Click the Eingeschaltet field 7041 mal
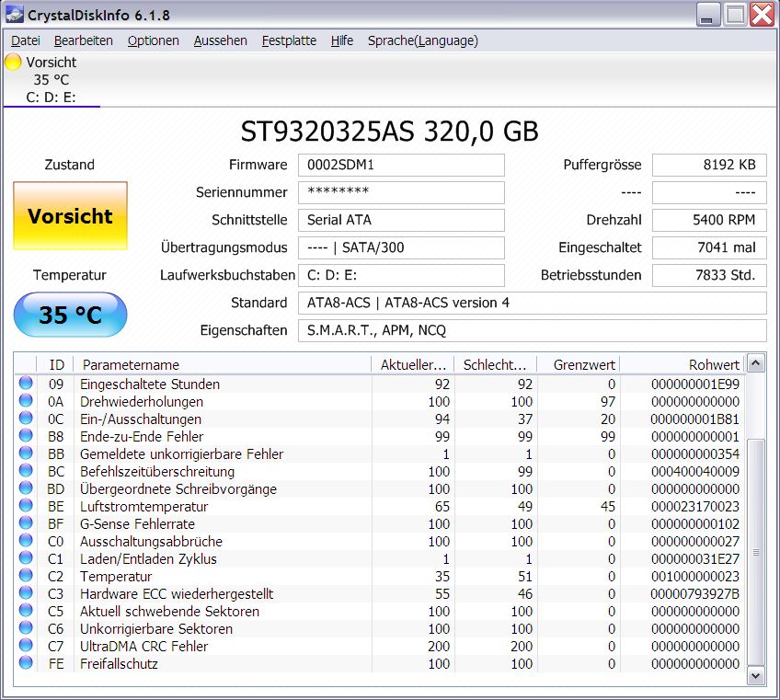 pos(709,247)
